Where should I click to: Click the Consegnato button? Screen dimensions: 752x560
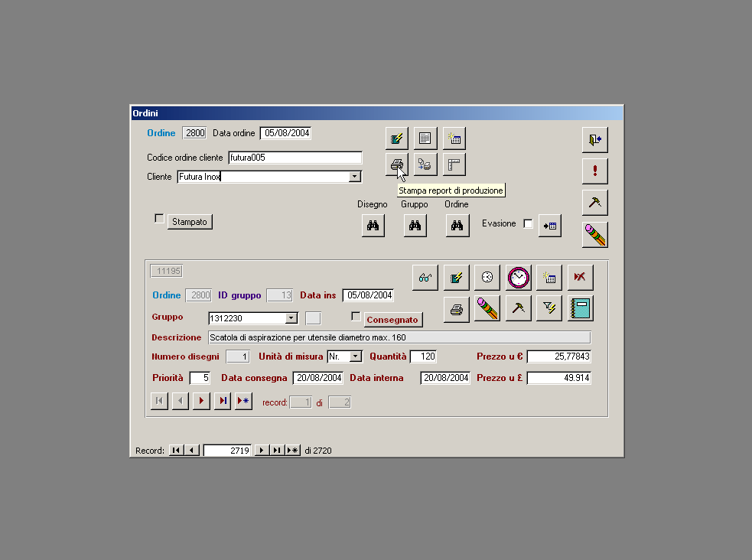[x=392, y=320]
